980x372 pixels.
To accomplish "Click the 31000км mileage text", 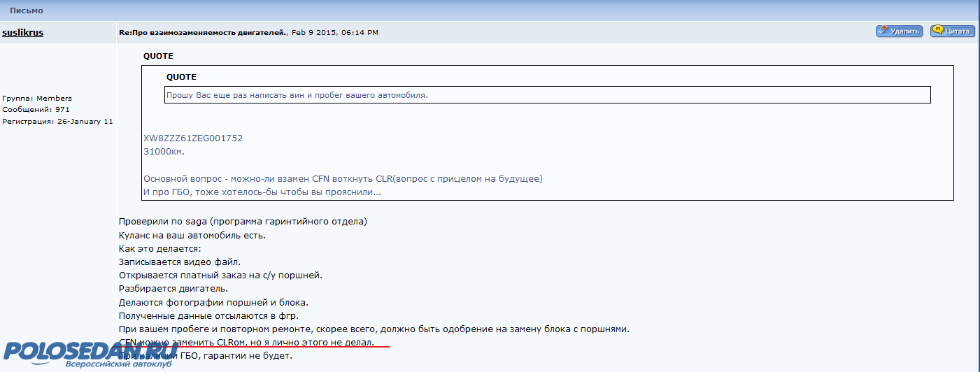I will [x=164, y=151].
